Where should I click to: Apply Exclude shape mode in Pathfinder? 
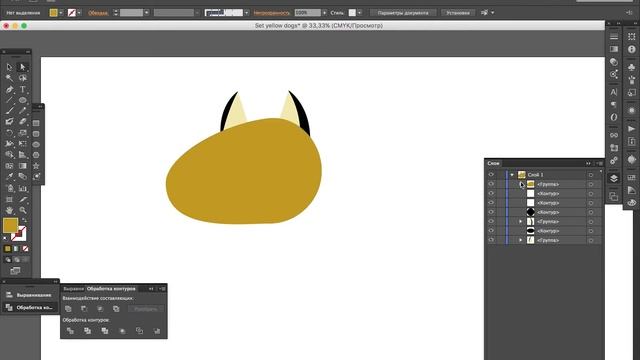[116, 309]
